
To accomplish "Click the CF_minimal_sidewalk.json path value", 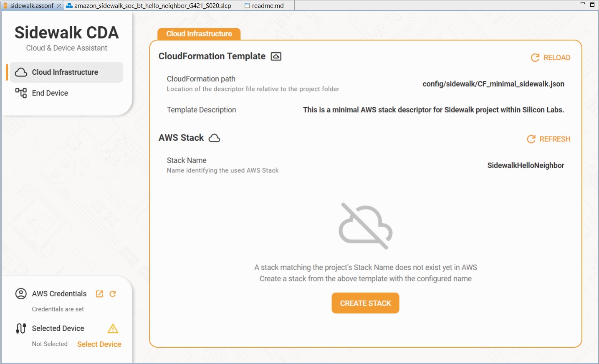I will [493, 84].
